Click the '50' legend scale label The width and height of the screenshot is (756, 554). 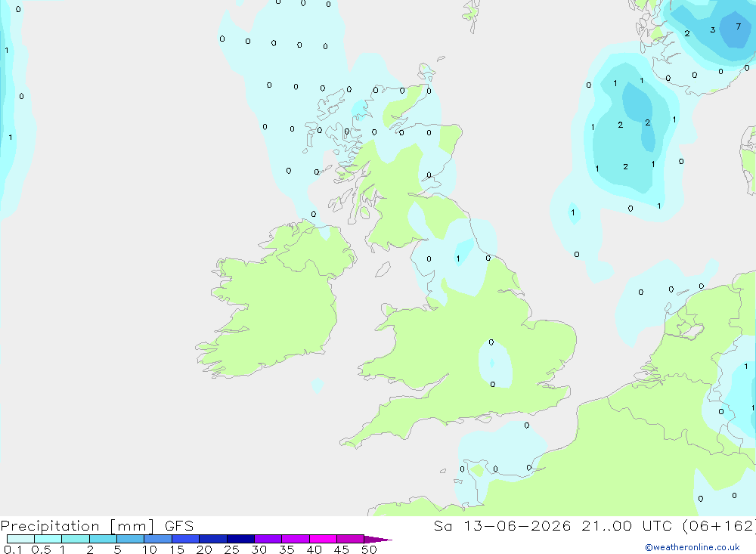click(x=369, y=549)
